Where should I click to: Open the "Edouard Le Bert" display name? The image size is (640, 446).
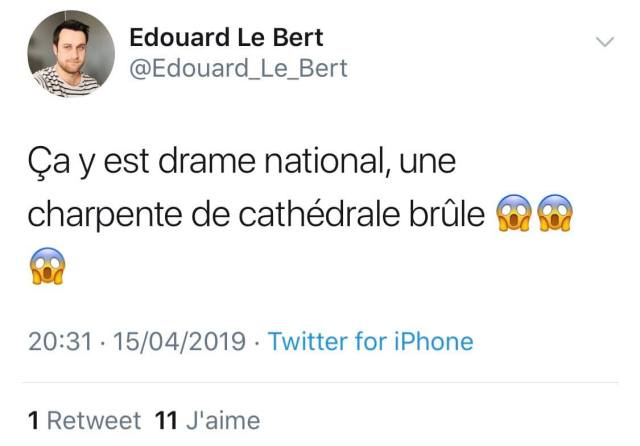226,37
